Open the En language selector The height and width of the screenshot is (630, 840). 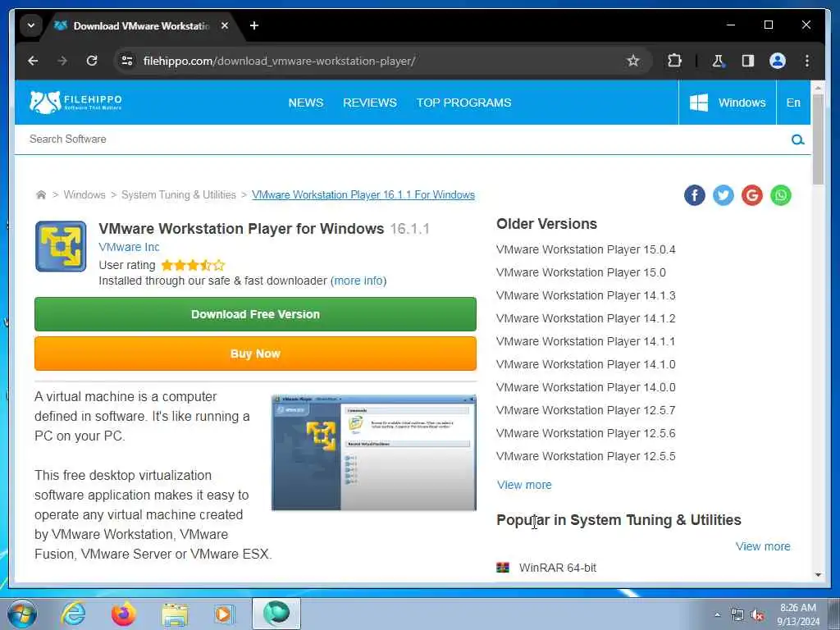pos(793,103)
